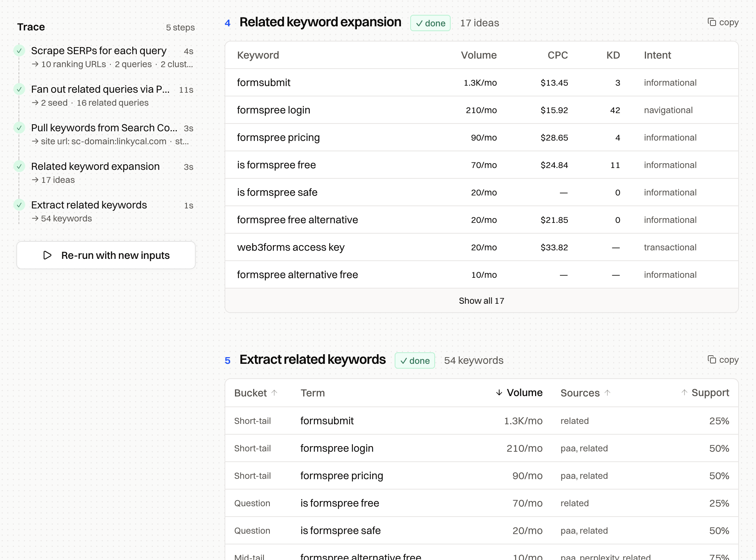Click the Intent column header

coord(657,55)
